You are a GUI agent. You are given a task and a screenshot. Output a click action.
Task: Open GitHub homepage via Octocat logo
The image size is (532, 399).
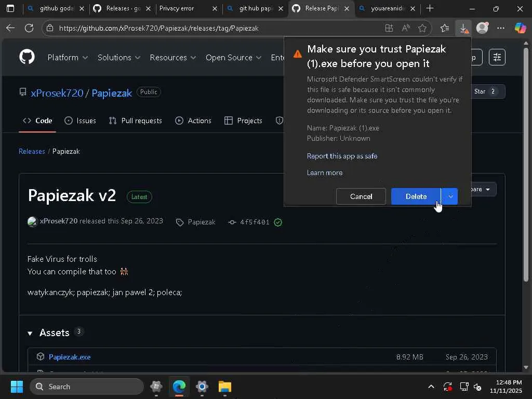pyautogui.click(x=27, y=57)
